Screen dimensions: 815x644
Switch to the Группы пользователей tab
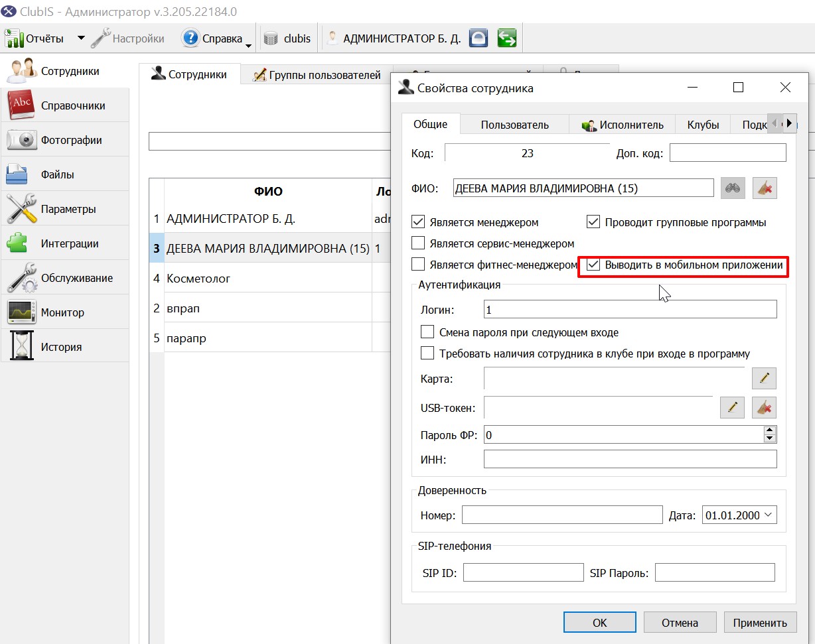click(x=317, y=75)
